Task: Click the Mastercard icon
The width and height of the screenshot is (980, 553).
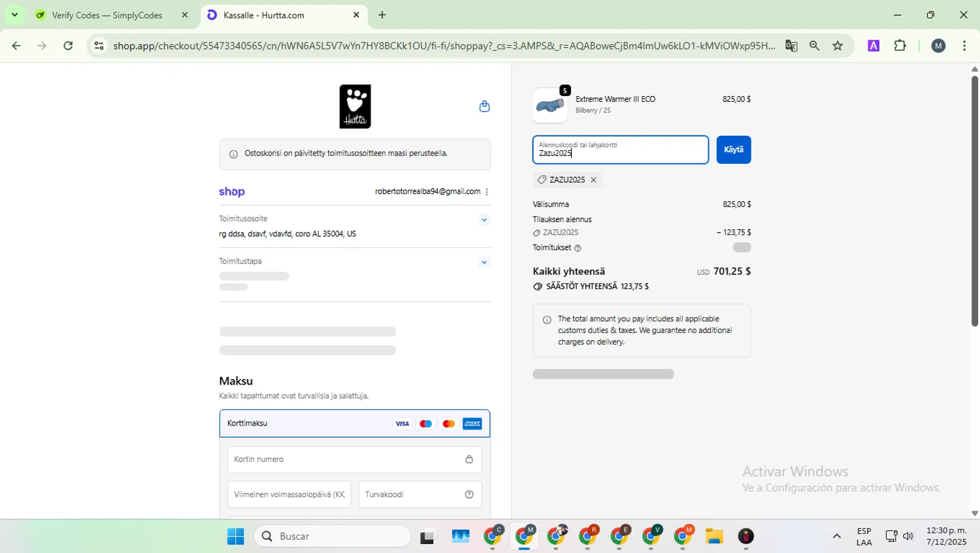Action: 449,424
